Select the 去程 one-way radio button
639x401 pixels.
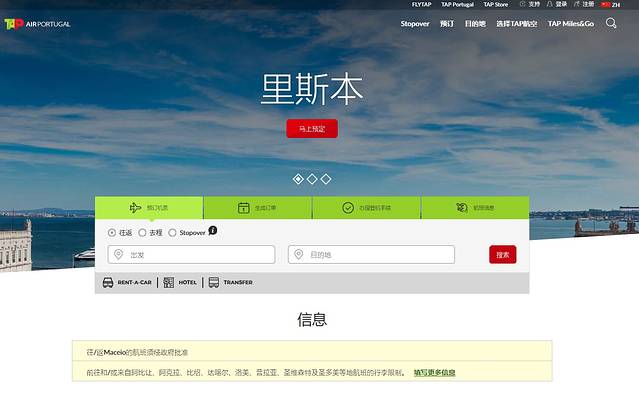[x=142, y=233]
